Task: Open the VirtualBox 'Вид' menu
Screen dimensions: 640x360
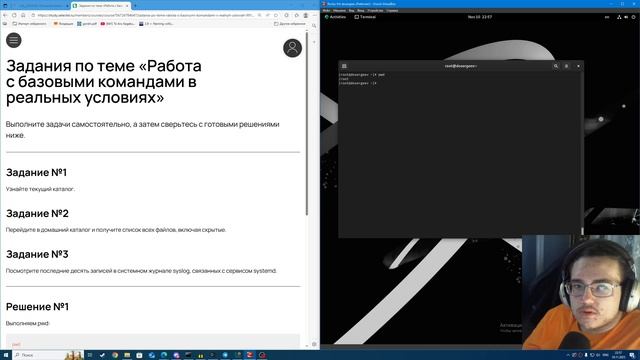Action: [x=351, y=11]
